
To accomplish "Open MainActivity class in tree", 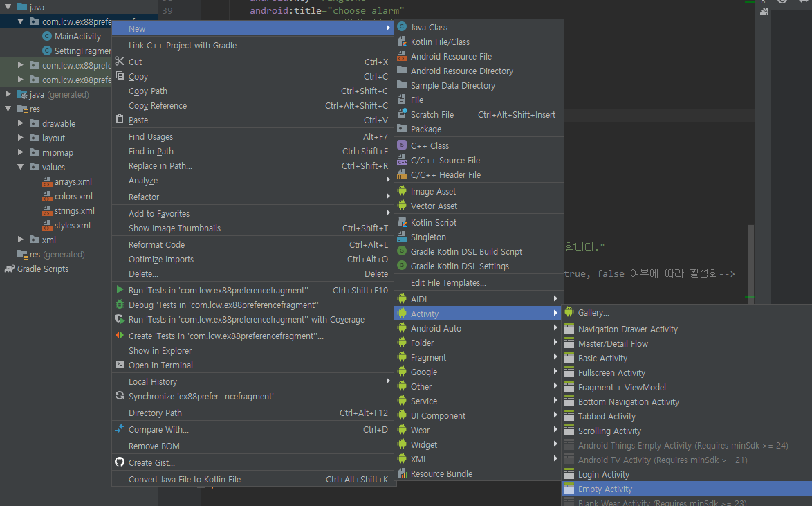I will (77, 36).
